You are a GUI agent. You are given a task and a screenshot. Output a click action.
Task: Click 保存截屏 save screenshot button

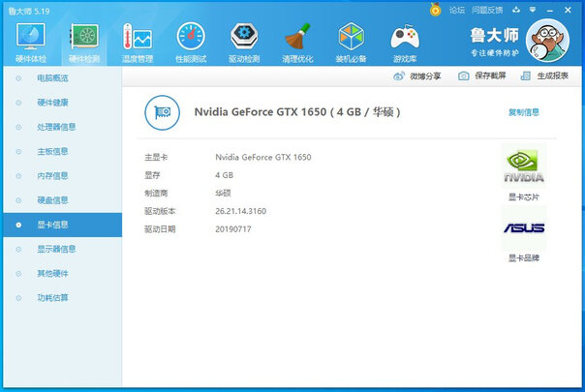(479, 75)
